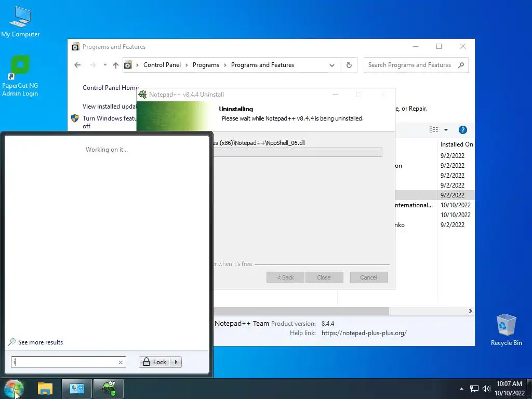Go back in Programs and Features
Viewport: 532px width, 399px height.
coord(77,65)
